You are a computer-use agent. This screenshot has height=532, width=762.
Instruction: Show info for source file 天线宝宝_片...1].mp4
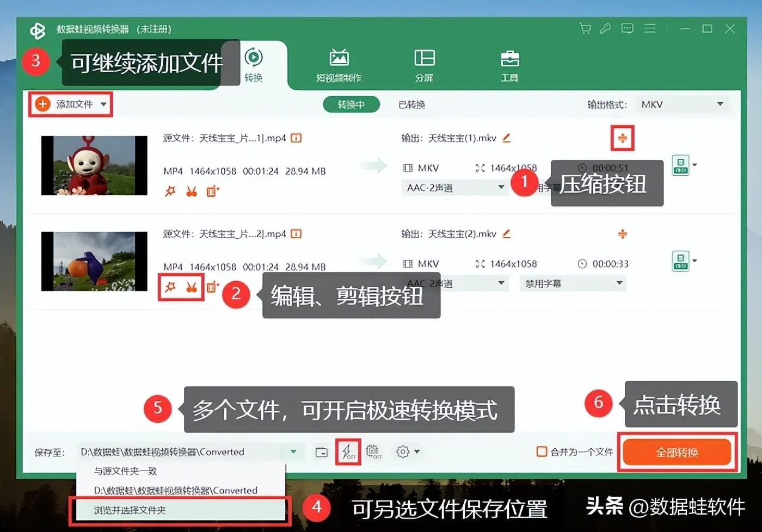296,138
